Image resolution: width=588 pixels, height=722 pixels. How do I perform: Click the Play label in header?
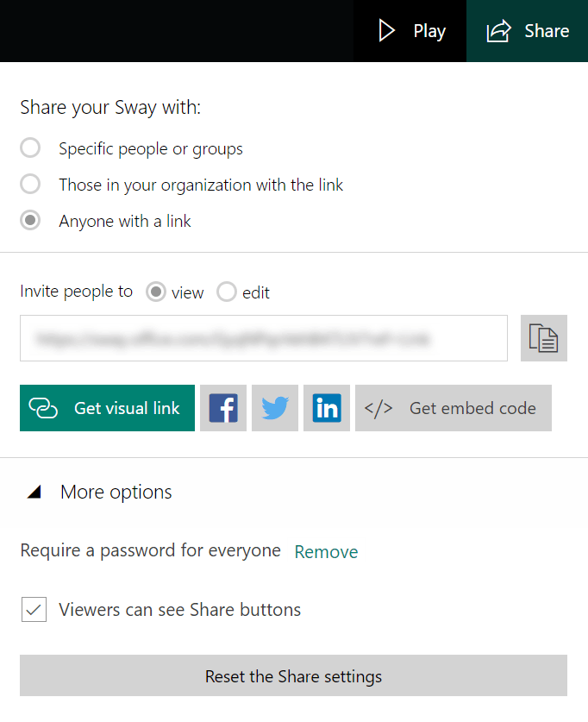pyautogui.click(x=429, y=31)
